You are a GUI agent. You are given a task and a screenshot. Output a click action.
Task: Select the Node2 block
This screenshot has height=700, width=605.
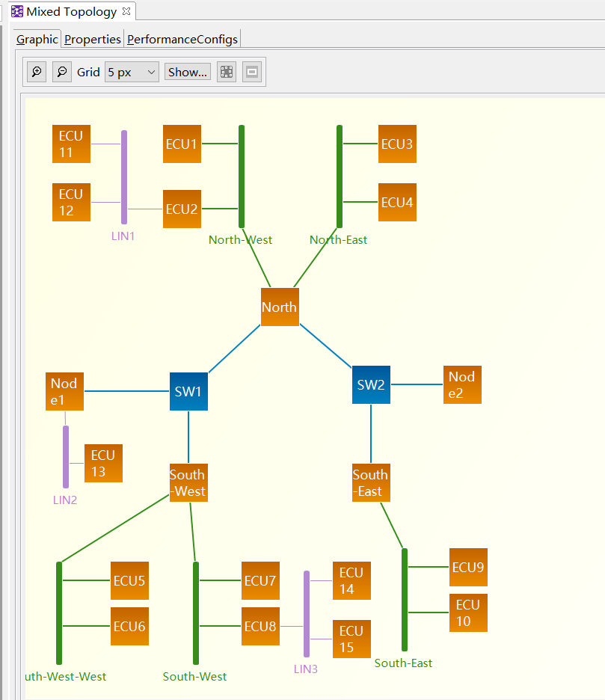point(462,384)
